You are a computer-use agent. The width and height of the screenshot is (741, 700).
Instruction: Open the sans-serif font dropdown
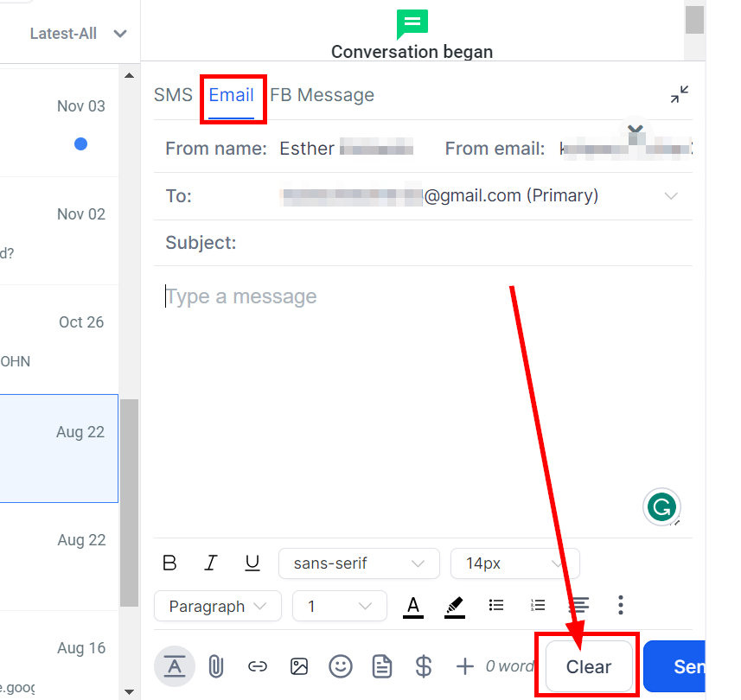[x=359, y=563]
